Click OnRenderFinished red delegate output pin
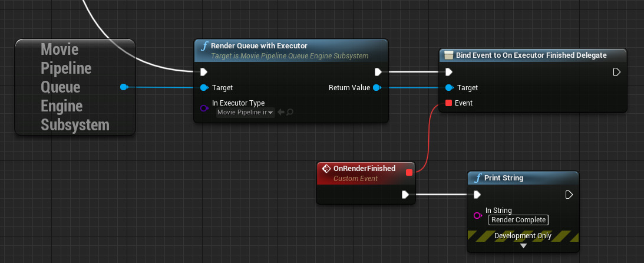644x263 pixels. [x=409, y=173]
